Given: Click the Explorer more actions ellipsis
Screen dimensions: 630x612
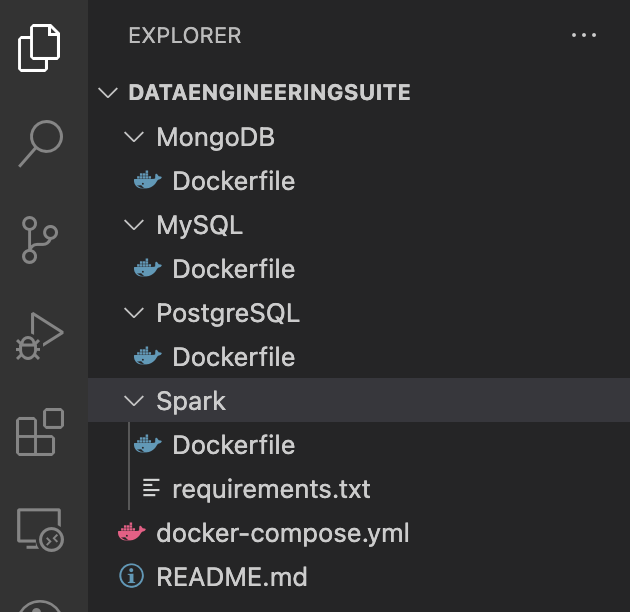Looking at the screenshot, I should [x=583, y=36].
